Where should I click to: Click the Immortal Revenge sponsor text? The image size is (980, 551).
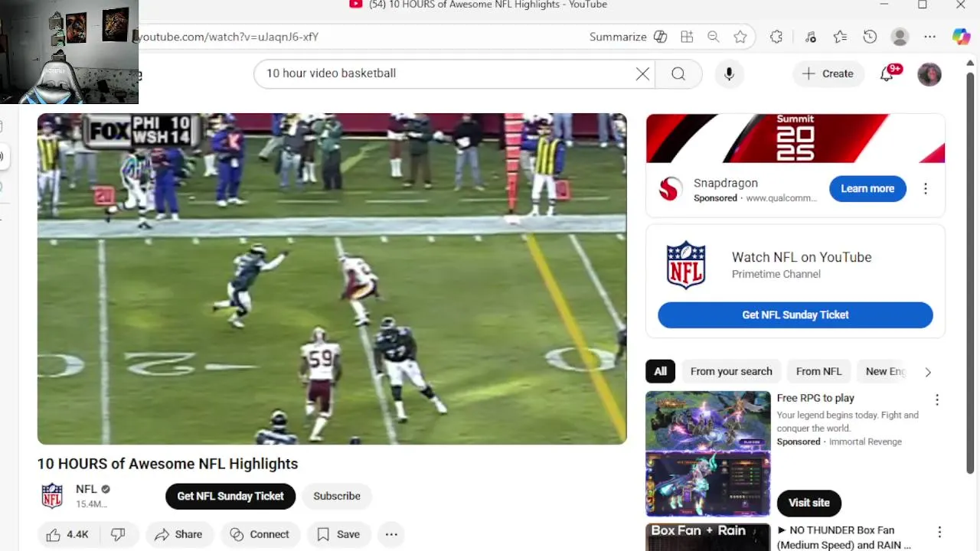click(865, 442)
